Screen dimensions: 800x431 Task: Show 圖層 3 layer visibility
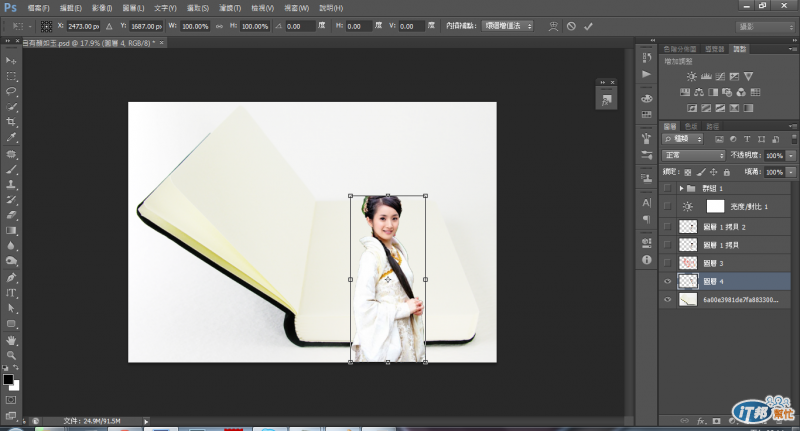click(668, 262)
